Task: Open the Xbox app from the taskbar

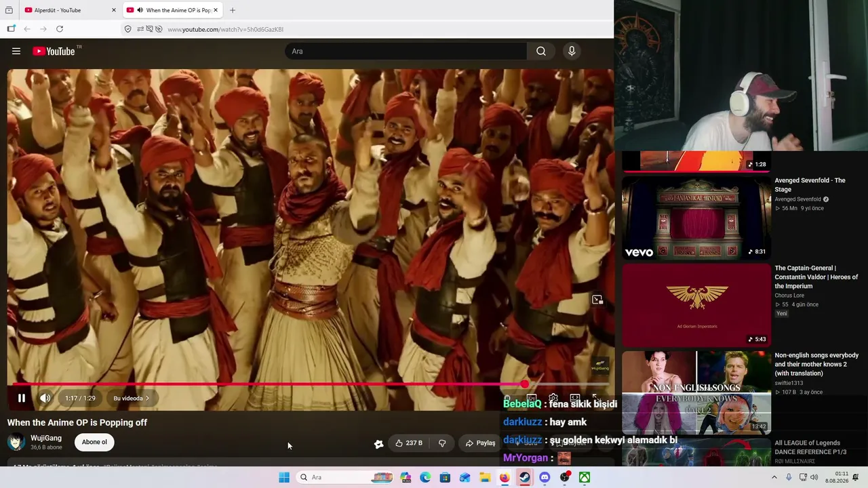Action: coord(584,477)
